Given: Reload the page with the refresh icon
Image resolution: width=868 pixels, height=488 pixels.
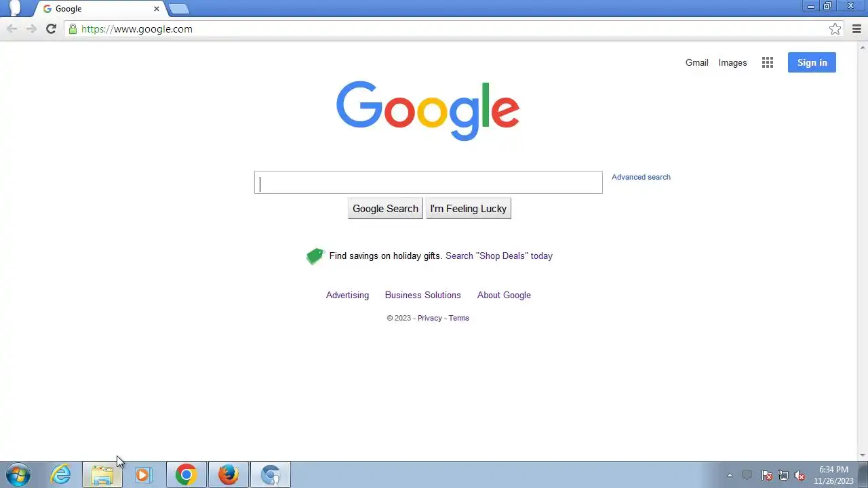Looking at the screenshot, I should (51, 28).
